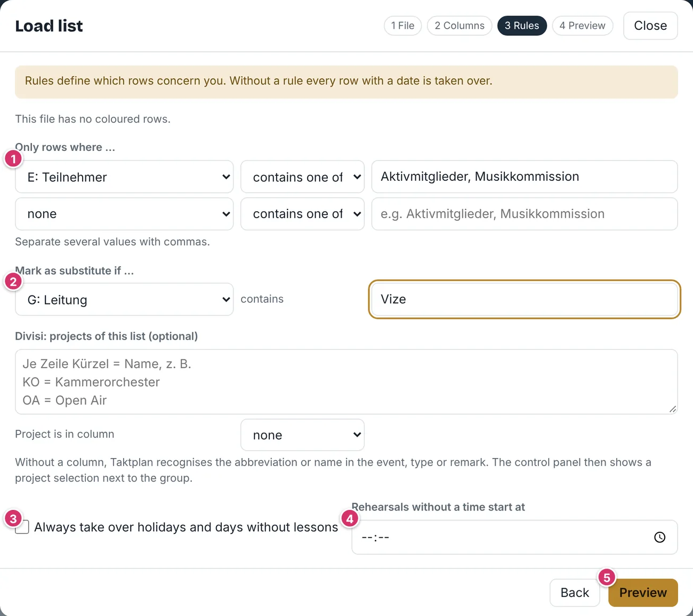
Task: Open the 'Project is in column' dropdown
Action: click(302, 435)
